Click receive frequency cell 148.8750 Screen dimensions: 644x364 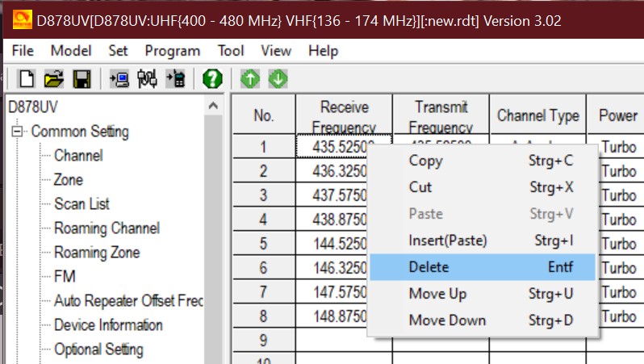[332, 316]
